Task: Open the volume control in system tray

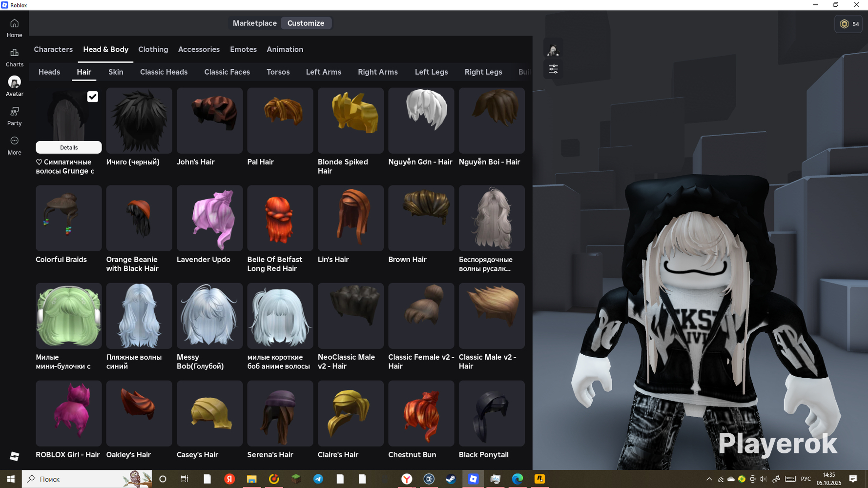Action: tap(763, 479)
